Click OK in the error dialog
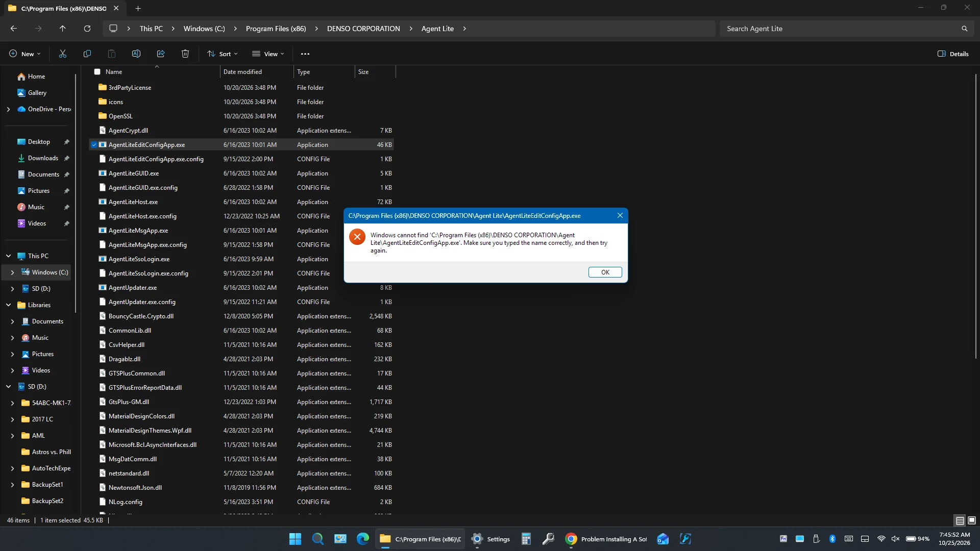Image resolution: width=980 pixels, height=551 pixels. pos(605,272)
